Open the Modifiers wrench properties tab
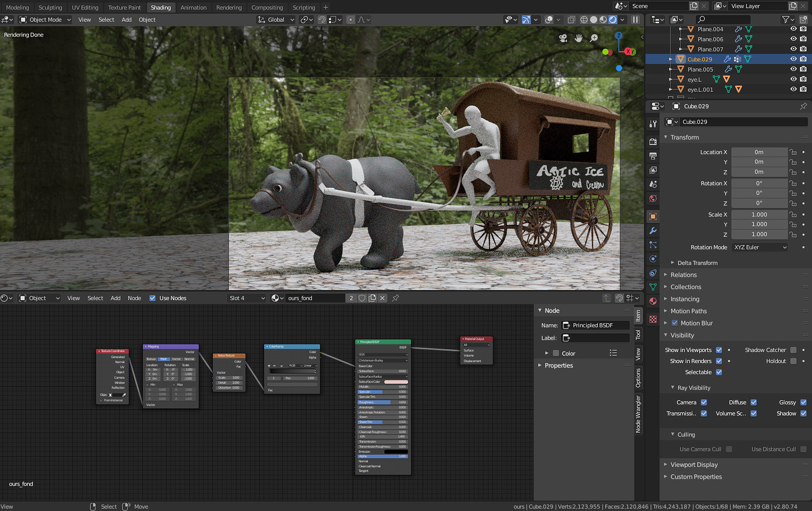The image size is (812, 511). (x=653, y=230)
